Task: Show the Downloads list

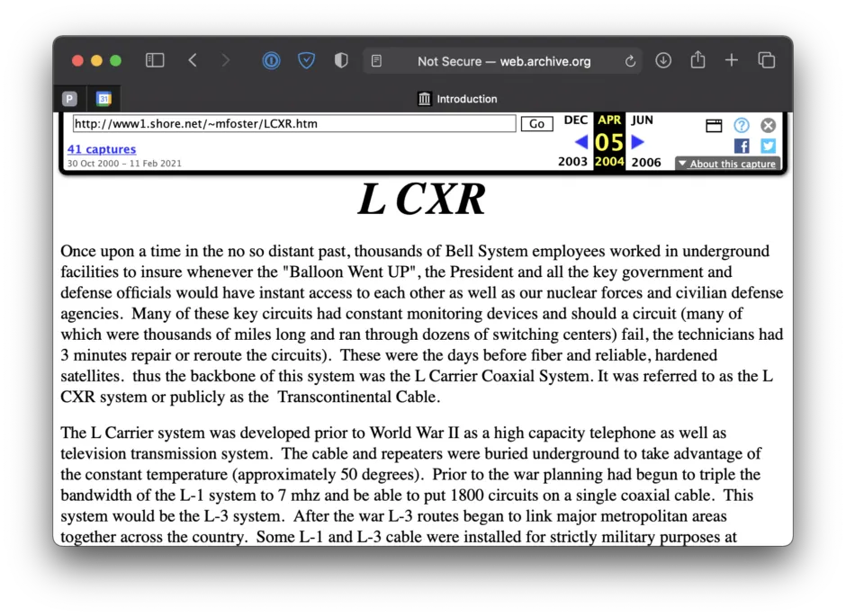Action: point(663,60)
